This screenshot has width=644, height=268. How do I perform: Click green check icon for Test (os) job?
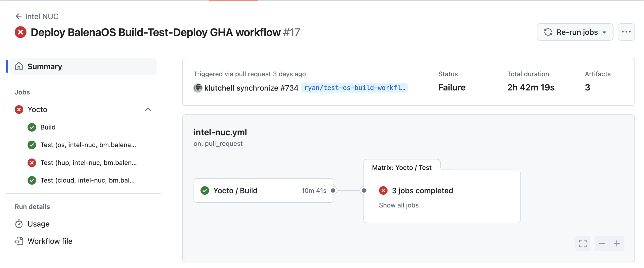click(x=32, y=145)
